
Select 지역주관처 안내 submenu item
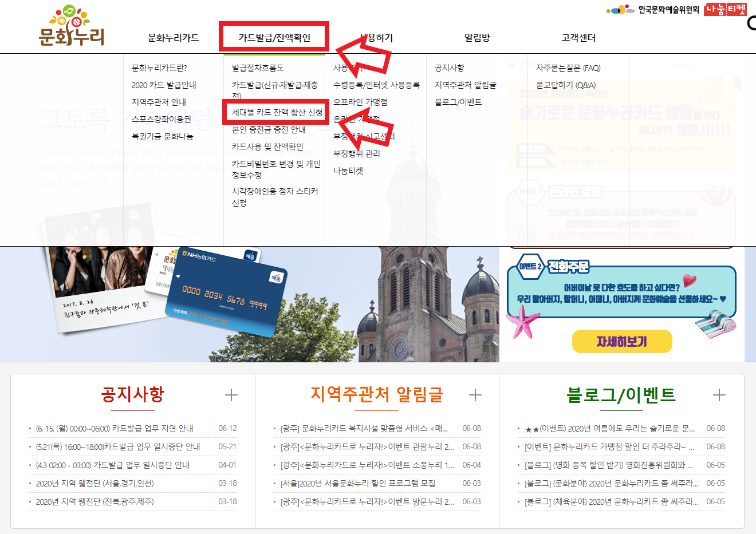pyautogui.click(x=159, y=102)
